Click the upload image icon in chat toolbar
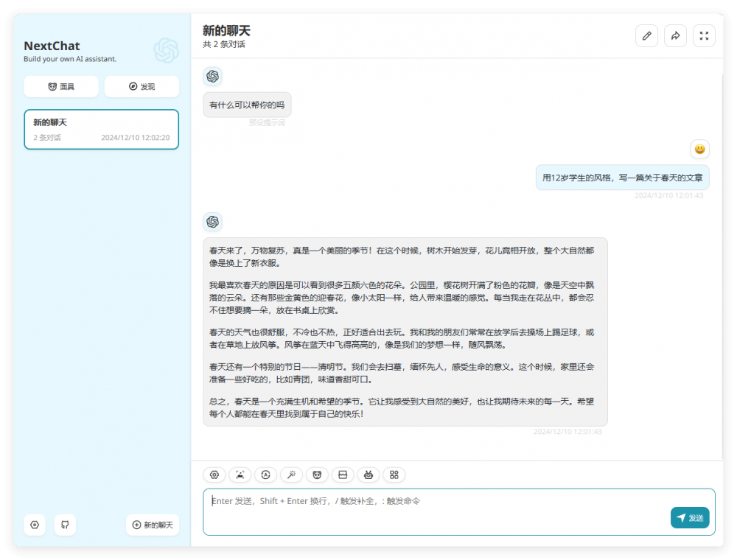This screenshot has height=560, width=737. (240, 475)
